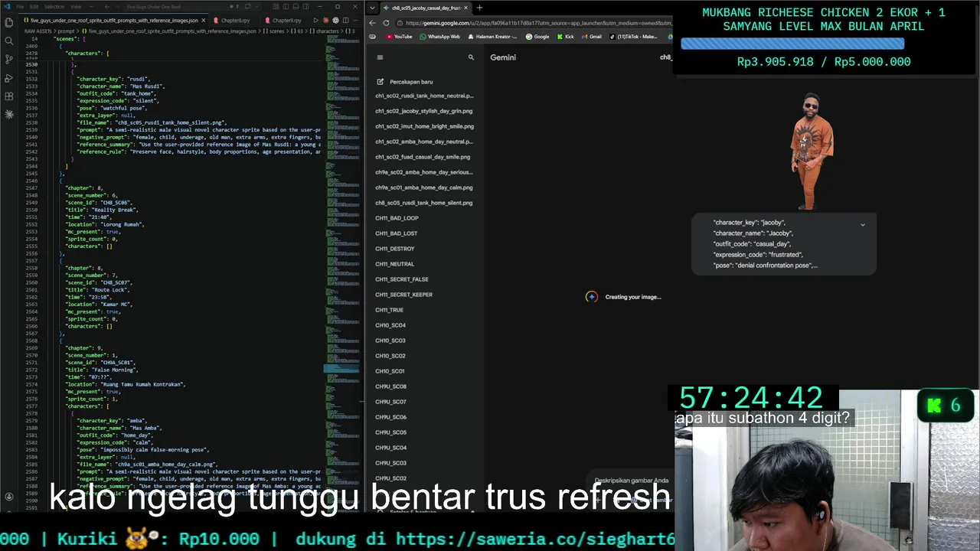
Task: Switch to the Chapter9.rpy tab
Action: point(285,20)
